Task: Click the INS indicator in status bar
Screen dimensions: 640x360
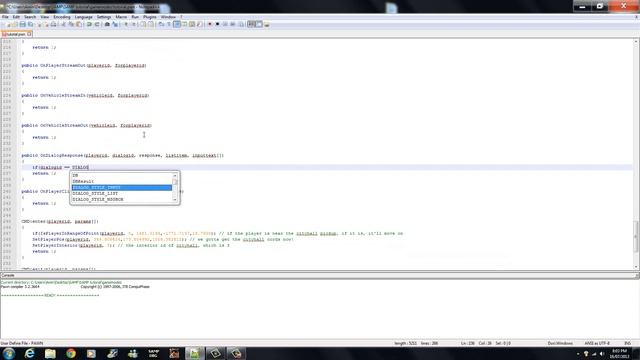Action: coord(627,343)
